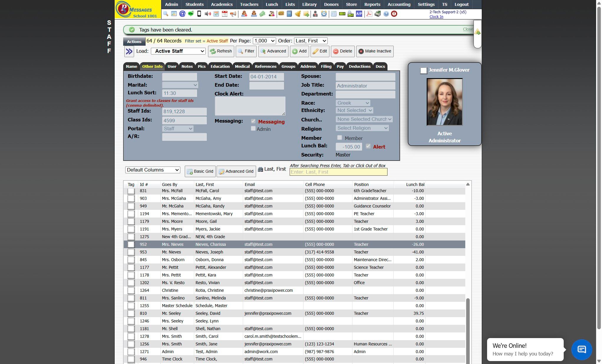602x364 pixels.
Task: Toggle the Member checkbox
Action: (340, 138)
